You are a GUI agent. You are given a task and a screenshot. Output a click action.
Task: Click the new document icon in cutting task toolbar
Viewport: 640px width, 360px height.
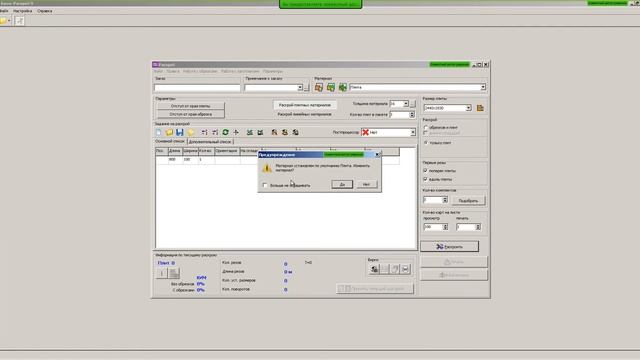coord(159,132)
